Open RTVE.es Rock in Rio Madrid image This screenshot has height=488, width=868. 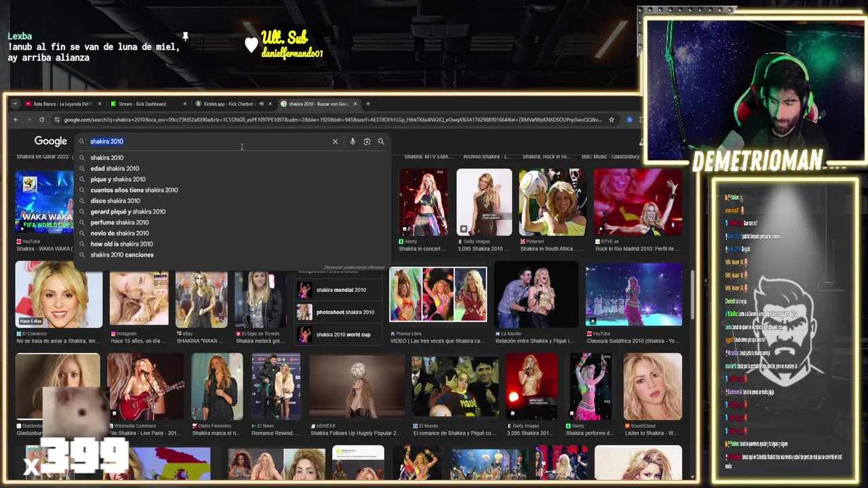pyautogui.click(x=637, y=202)
